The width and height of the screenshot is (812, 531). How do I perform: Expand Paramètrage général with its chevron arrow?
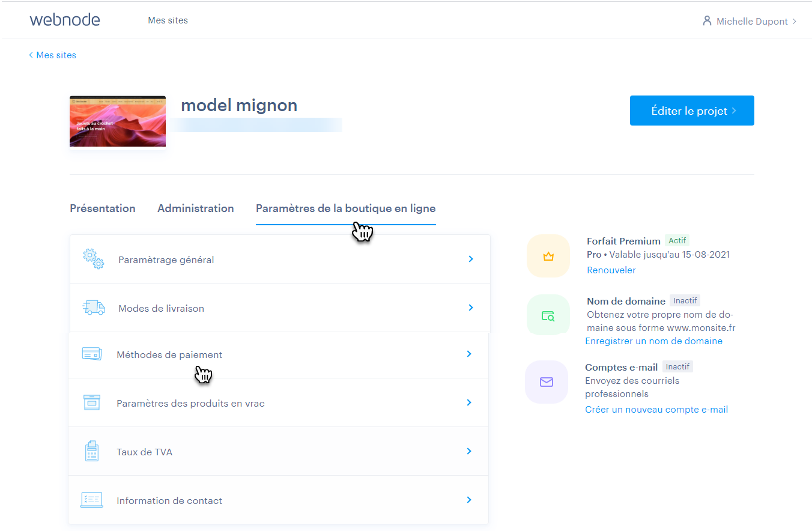[x=471, y=259]
